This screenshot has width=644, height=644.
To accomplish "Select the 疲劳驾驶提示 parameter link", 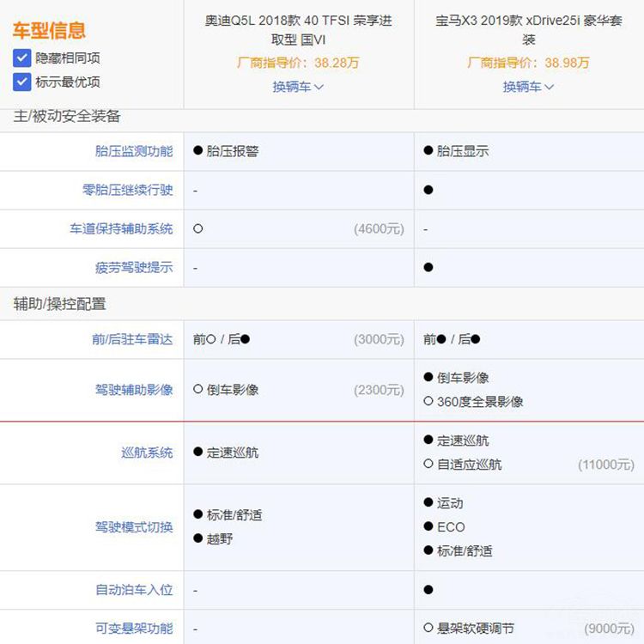I will 133,268.
